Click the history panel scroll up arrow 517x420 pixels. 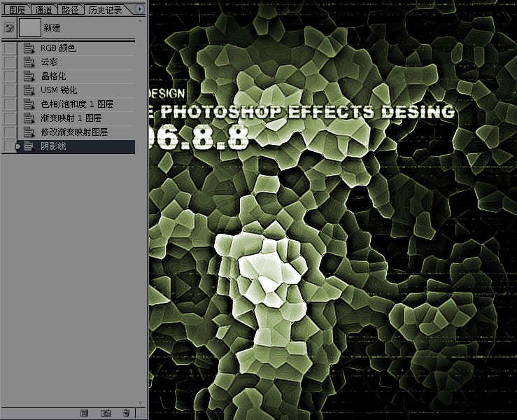coord(140,21)
